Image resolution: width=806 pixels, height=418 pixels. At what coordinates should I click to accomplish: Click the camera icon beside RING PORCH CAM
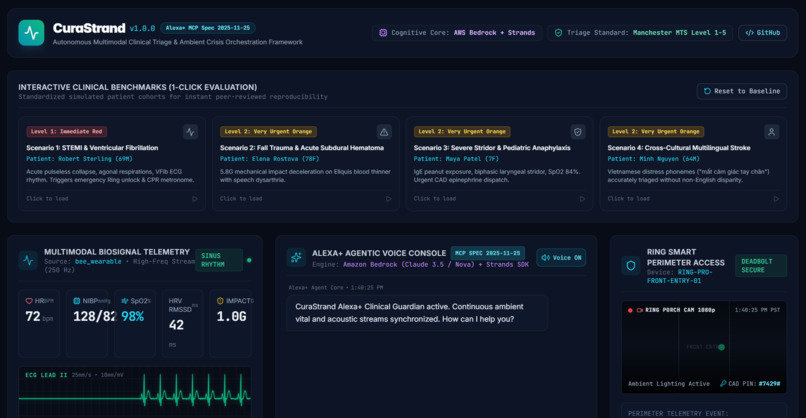[640, 310]
